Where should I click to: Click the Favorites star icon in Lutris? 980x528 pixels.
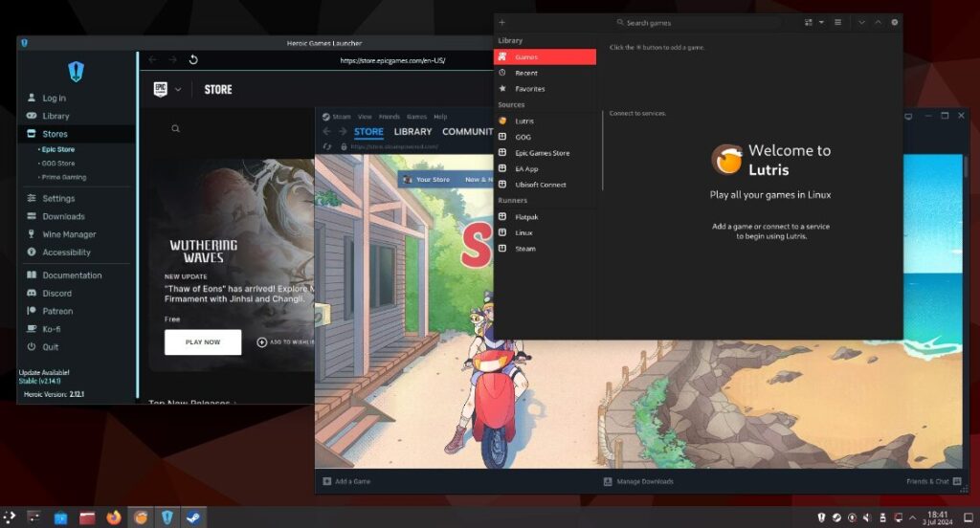pyautogui.click(x=501, y=89)
